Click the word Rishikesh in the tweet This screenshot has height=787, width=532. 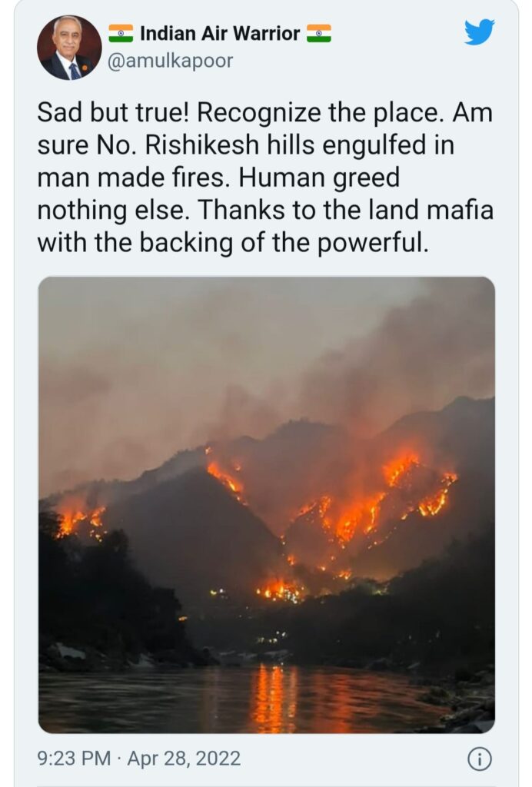pos(202,145)
